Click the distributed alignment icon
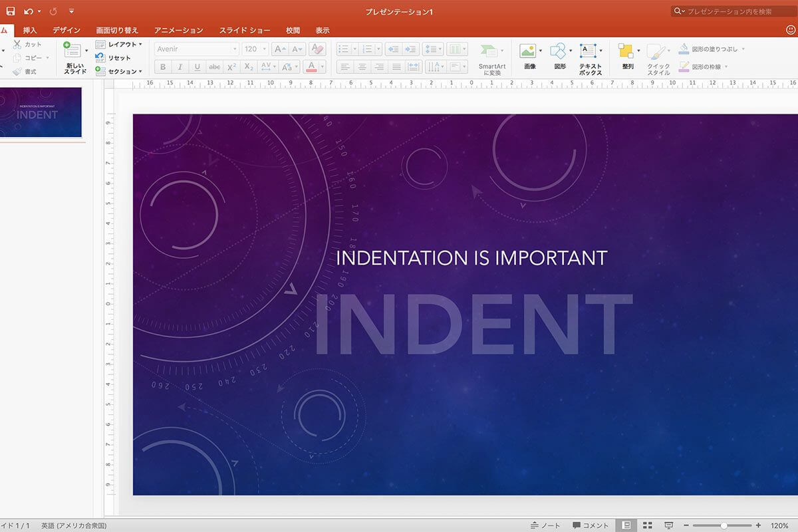This screenshot has width=798, height=532. pyautogui.click(x=414, y=66)
